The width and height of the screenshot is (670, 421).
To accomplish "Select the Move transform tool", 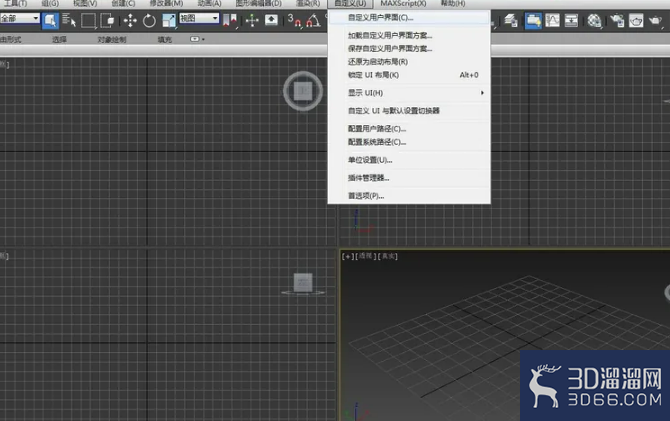I will [130, 20].
